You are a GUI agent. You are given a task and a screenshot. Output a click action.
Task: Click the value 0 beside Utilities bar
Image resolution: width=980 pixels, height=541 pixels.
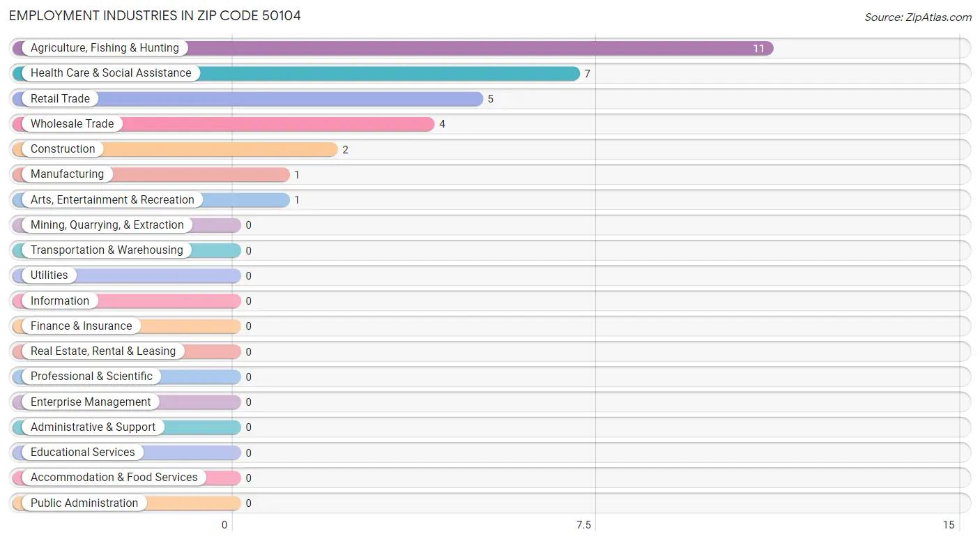click(249, 276)
